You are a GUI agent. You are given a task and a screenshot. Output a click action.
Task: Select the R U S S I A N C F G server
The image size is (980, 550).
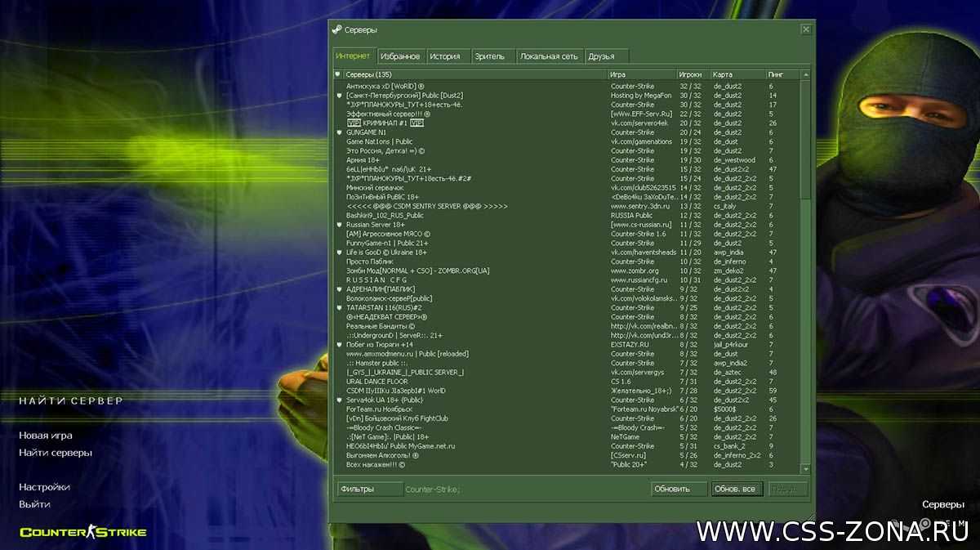[x=568, y=280]
